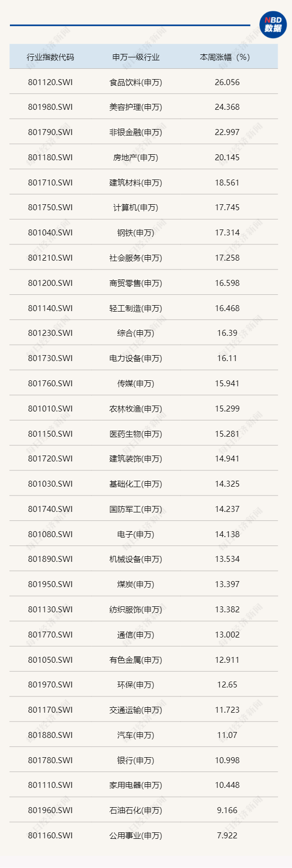Screen dimensions: 292x868
Task: Select the 申万一级行业 column header
Action: (136, 57)
